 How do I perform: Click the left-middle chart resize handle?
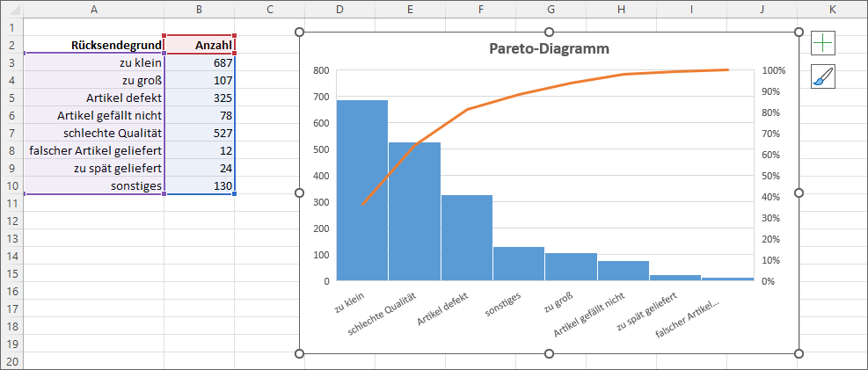pos(300,192)
